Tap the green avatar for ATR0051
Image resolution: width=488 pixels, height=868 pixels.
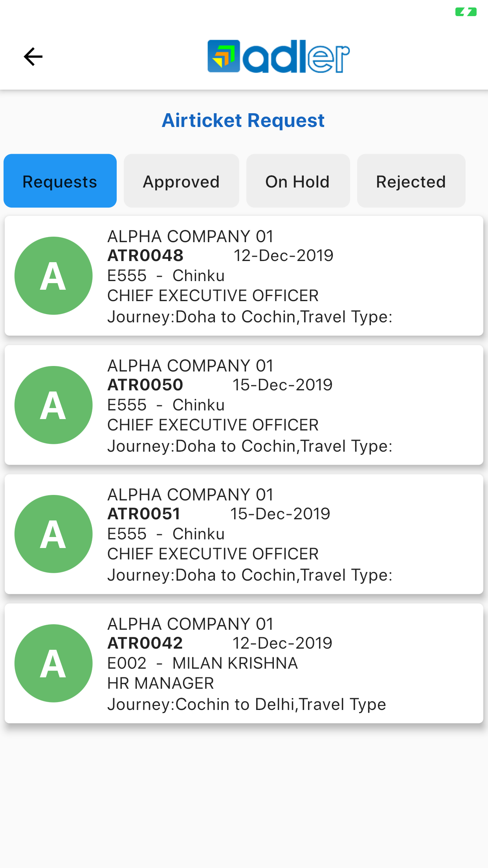53,534
